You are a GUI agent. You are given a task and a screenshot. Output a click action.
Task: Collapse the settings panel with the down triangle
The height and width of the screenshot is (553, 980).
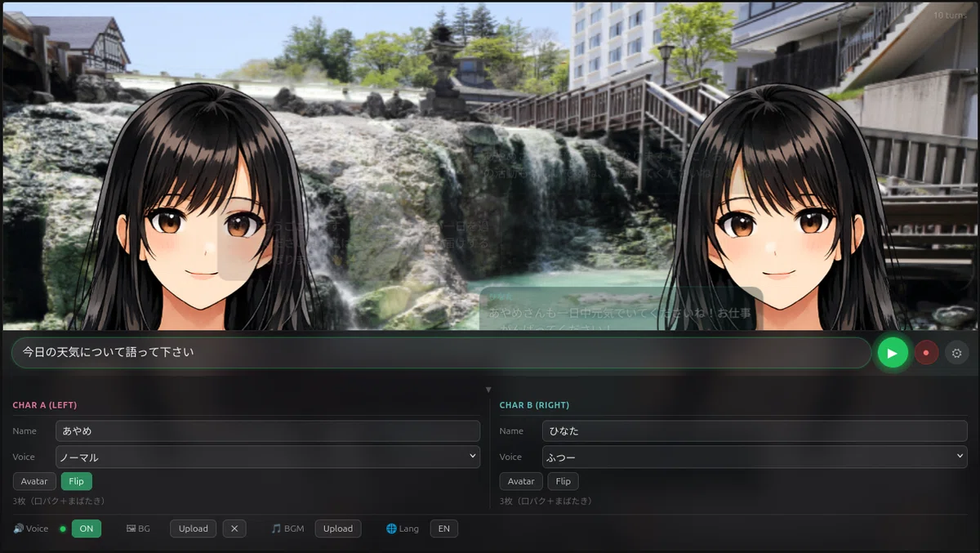point(488,390)
